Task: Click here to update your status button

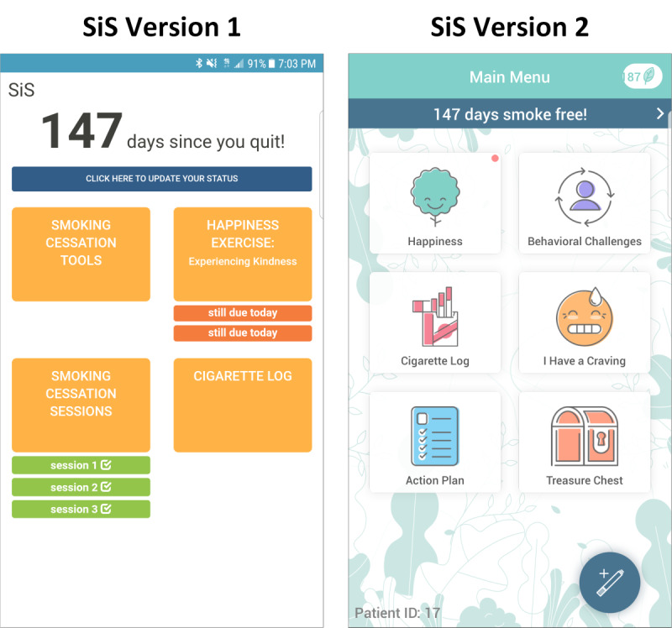Action: point(161,179)
